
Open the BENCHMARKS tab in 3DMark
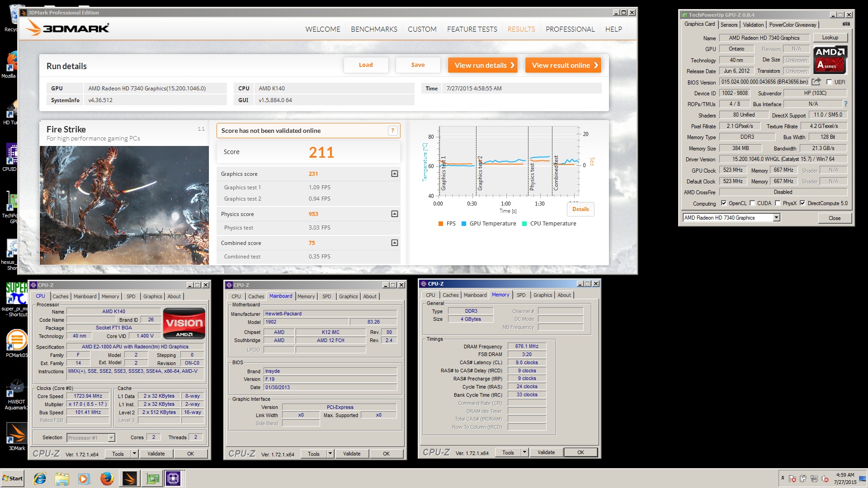(x=374, y=29)
